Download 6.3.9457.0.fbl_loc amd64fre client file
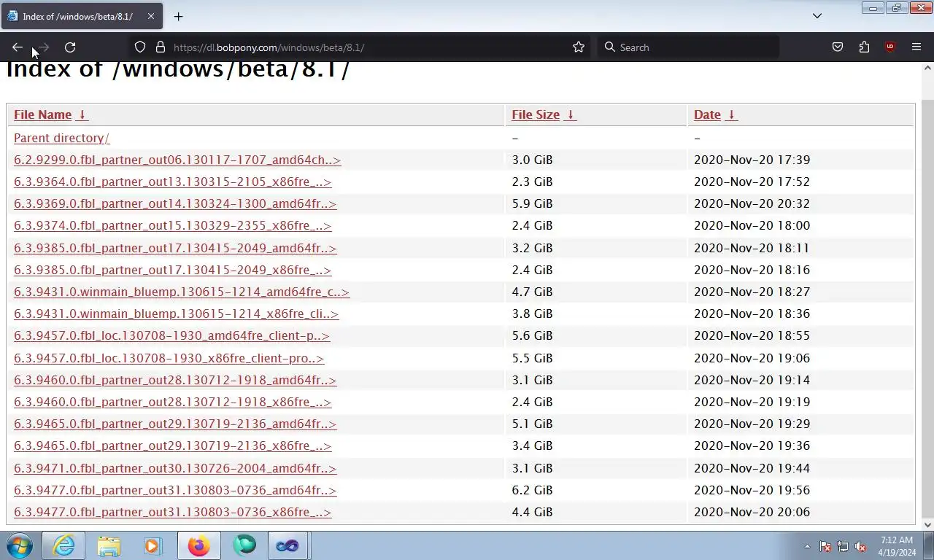The height and width of the screenshot is (560, 934). (171, 335)
